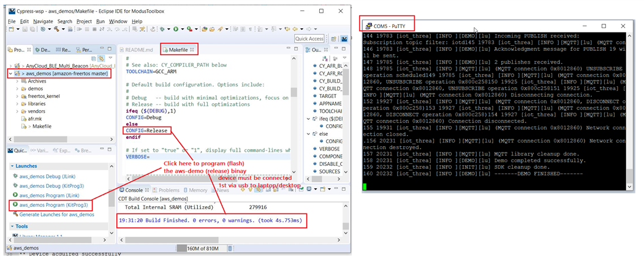Click the PuTTY window title icon
This screenshot has height=260, width=644.
click(x=368, y=26)
